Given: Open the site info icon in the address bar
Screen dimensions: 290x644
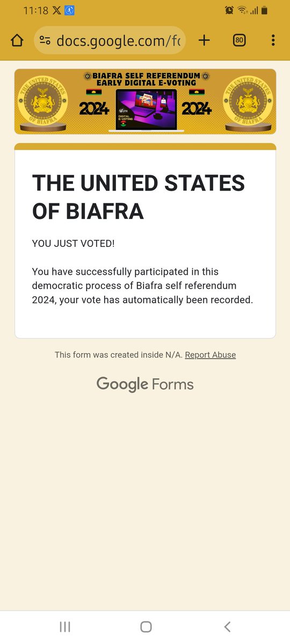Looking at the screenshot, I should [45, 41].
